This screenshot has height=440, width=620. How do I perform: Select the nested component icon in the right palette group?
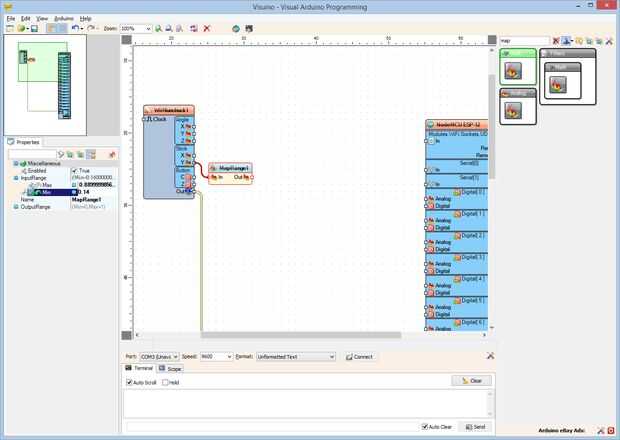[558, 85]
